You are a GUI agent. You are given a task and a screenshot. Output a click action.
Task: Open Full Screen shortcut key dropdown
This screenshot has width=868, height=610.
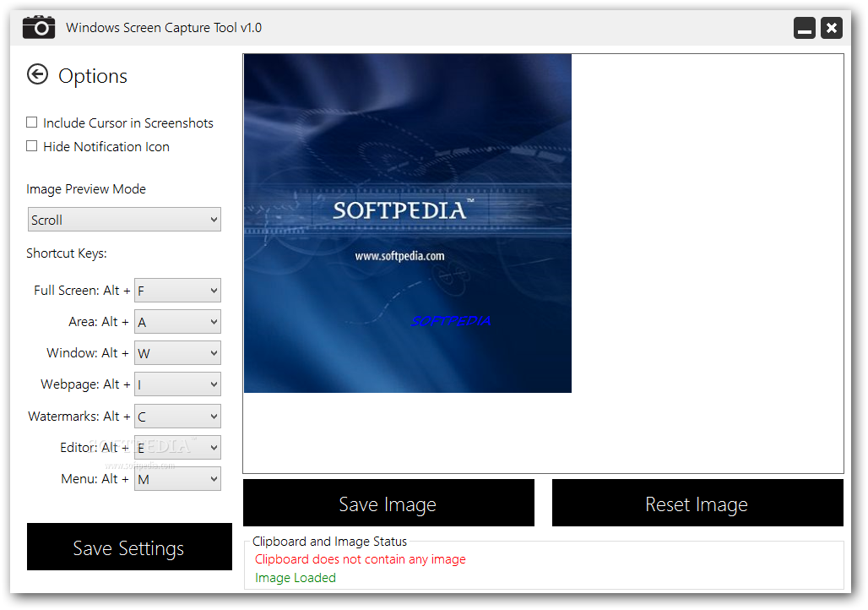[x=177, y=291]
